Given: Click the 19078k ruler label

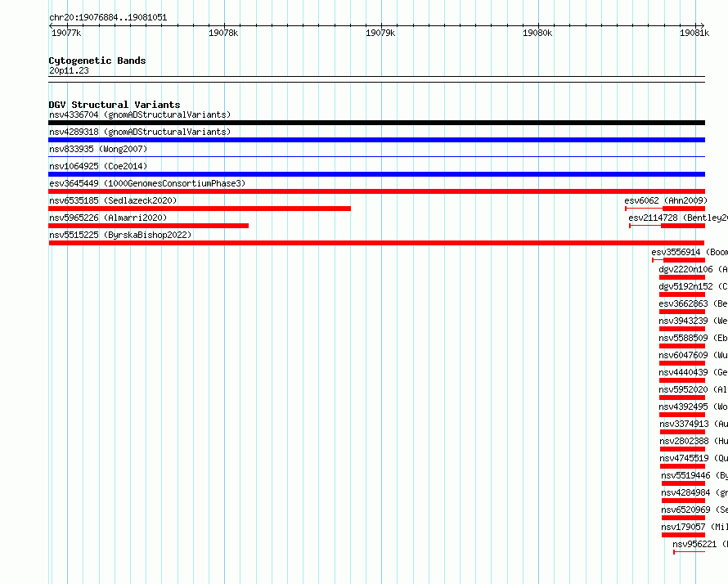Looking at the screenshot, I should [x=223, y=33].
